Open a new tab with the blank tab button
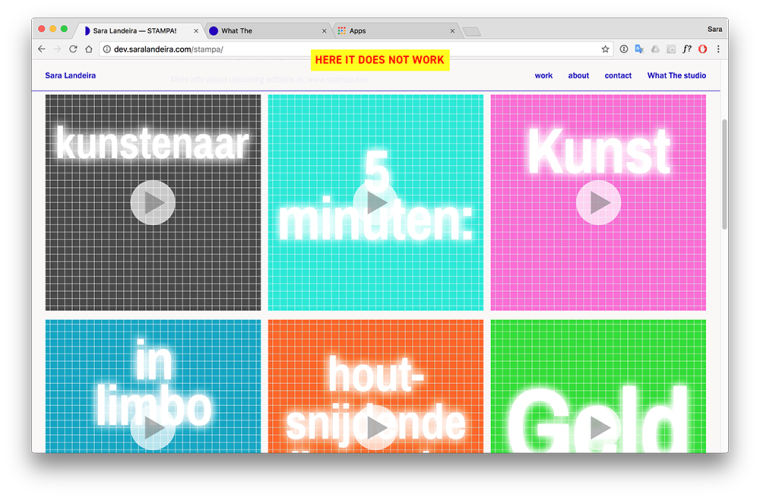760x498 pixels. click(471, 31)
